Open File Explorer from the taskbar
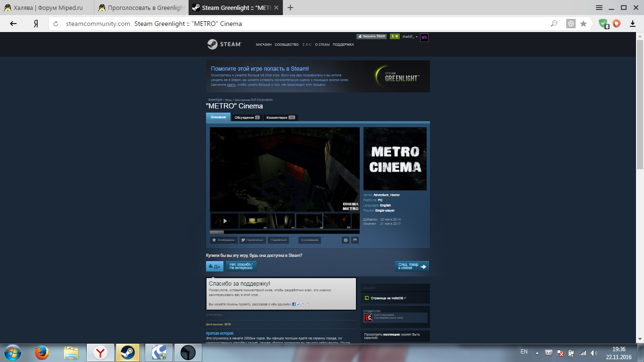This screenshot has height=362, width=644. [71, 353]
